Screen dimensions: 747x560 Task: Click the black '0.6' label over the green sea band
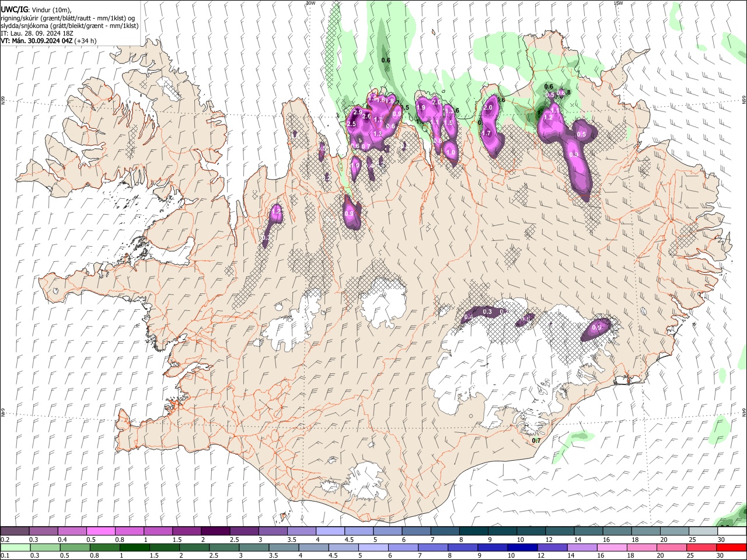(386, 60)
